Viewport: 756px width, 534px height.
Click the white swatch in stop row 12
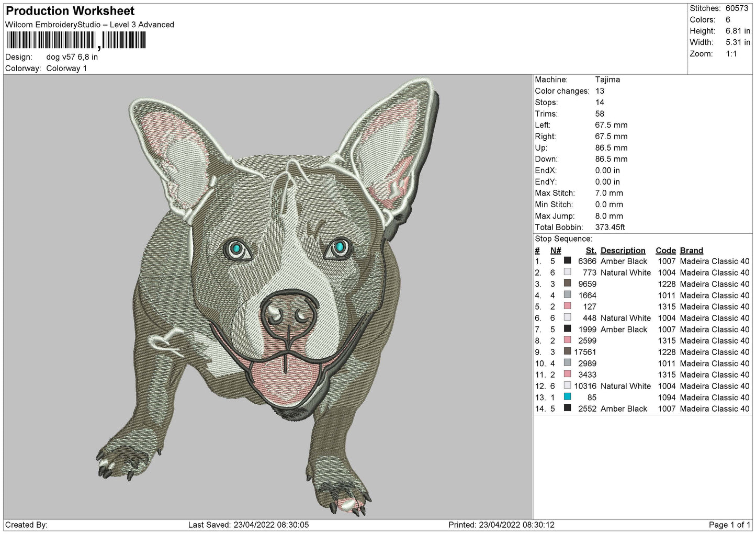[567, 385]
